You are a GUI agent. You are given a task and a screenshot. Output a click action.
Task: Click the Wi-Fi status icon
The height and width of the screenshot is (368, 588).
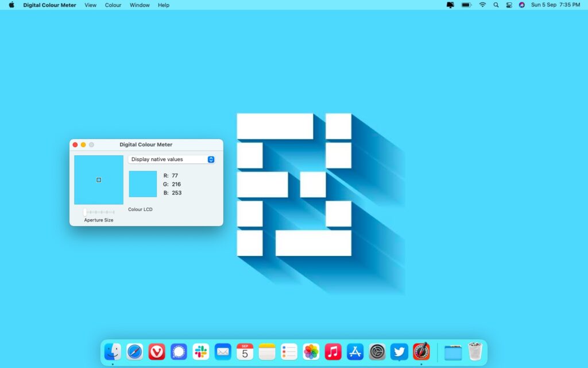click(x=482, y=5)
